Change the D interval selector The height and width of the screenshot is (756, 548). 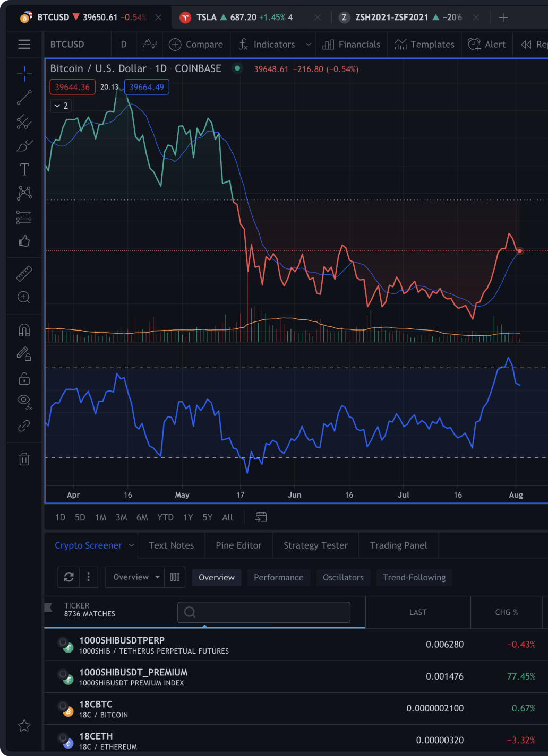(x=124, y=45)
